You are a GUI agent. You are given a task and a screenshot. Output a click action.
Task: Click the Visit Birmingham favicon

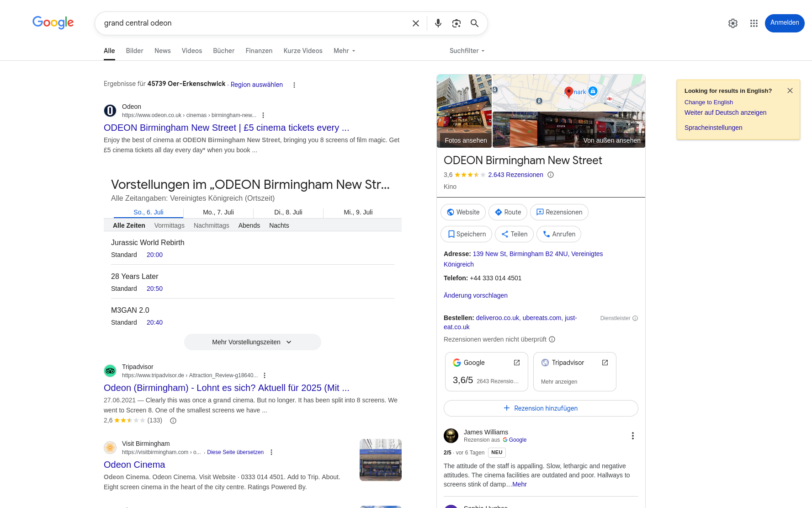110,448
